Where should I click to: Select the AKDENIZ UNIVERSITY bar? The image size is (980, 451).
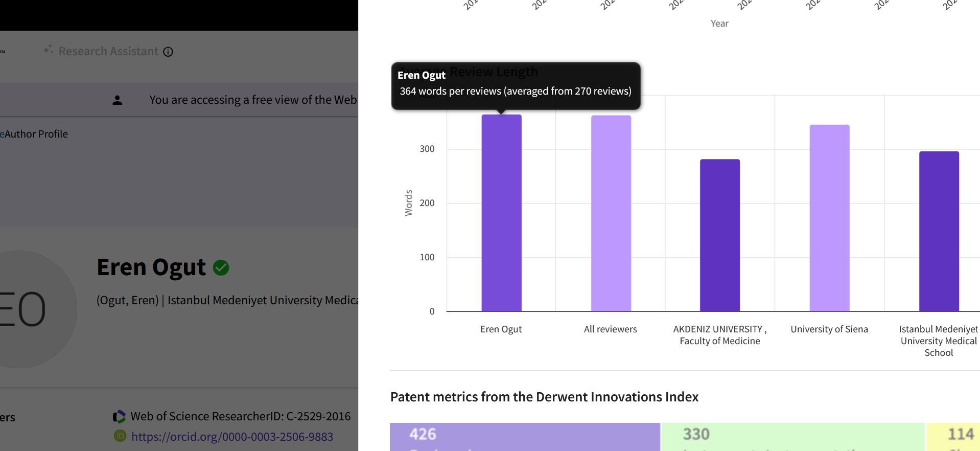point(719,235)
